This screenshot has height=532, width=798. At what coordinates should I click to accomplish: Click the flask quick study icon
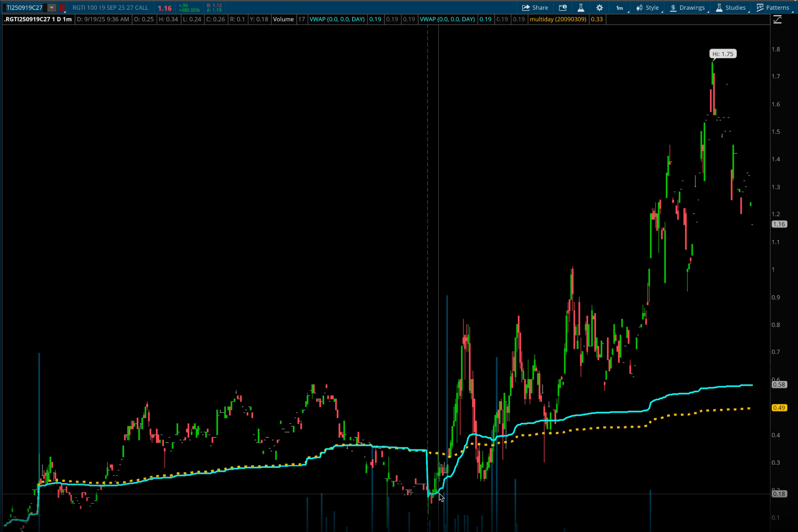click(581, 7)
